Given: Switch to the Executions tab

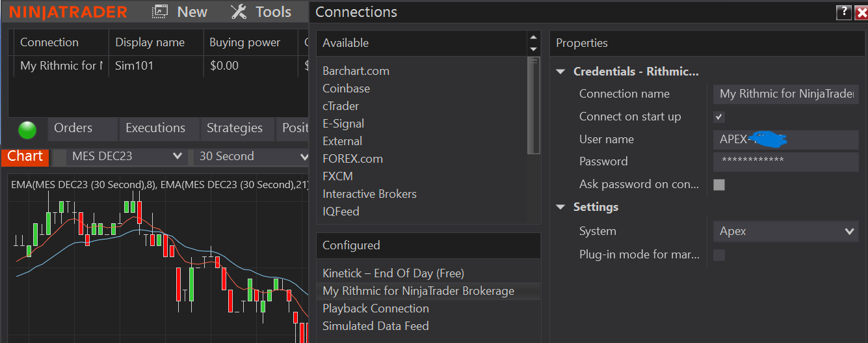Looking at the screenshot, I should 155,128.
